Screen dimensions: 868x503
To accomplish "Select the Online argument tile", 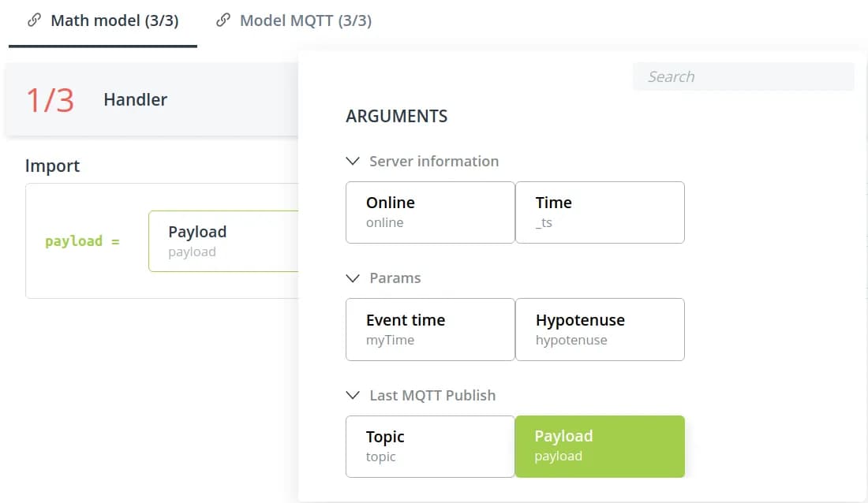I will pos(430,212).
